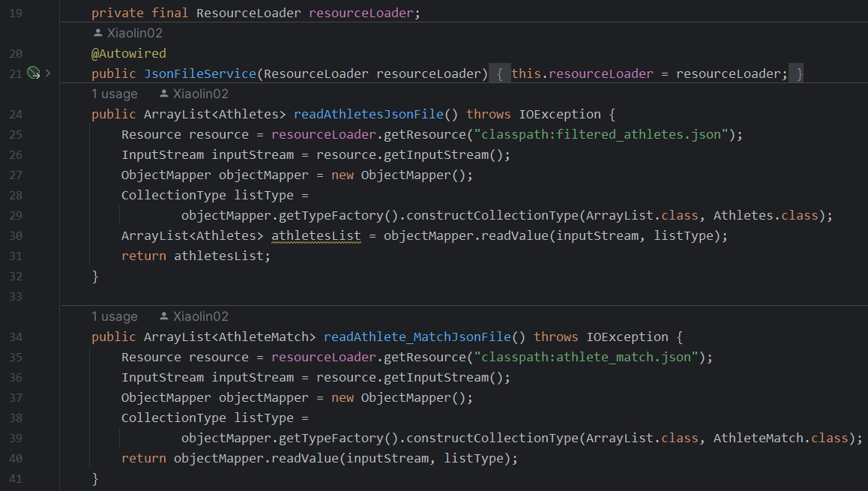This screenshot has width=868, height=491.
Task: Open the "1 usage" hint above readAthletesJsonFile
Action: coord(114,94)
